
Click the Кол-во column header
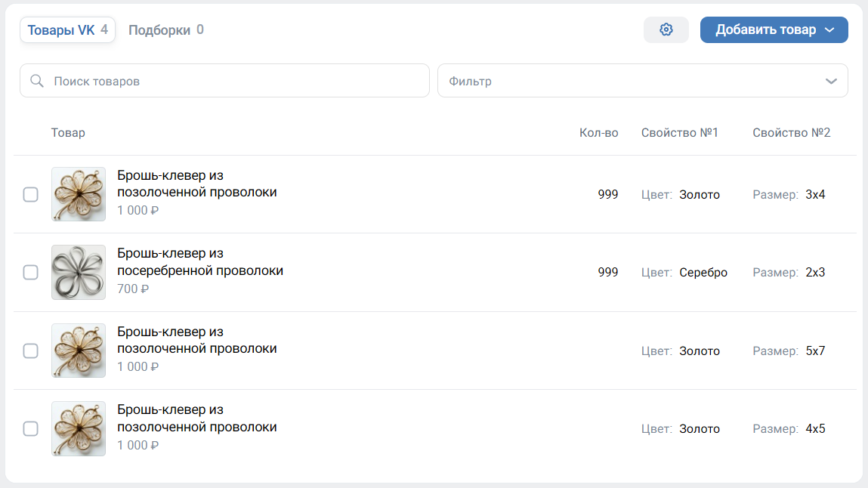tap(598, 133)
